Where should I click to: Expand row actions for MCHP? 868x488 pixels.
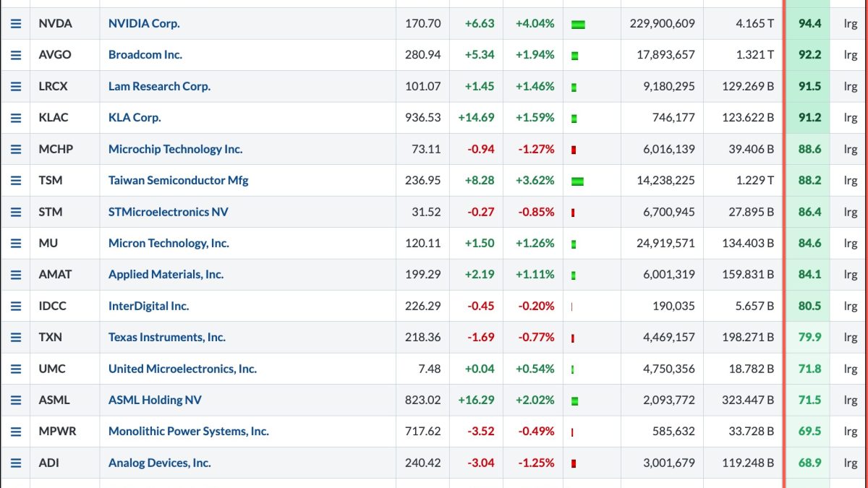coord(15,150)
